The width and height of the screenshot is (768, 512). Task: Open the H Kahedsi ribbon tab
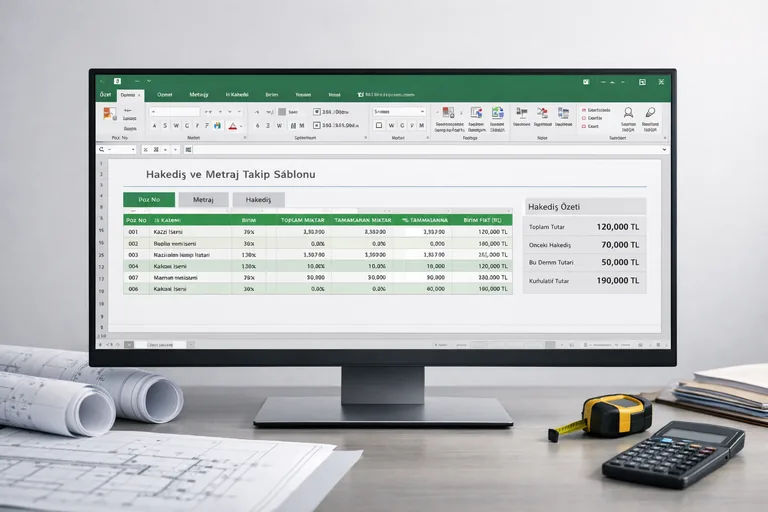click(237, 95)
